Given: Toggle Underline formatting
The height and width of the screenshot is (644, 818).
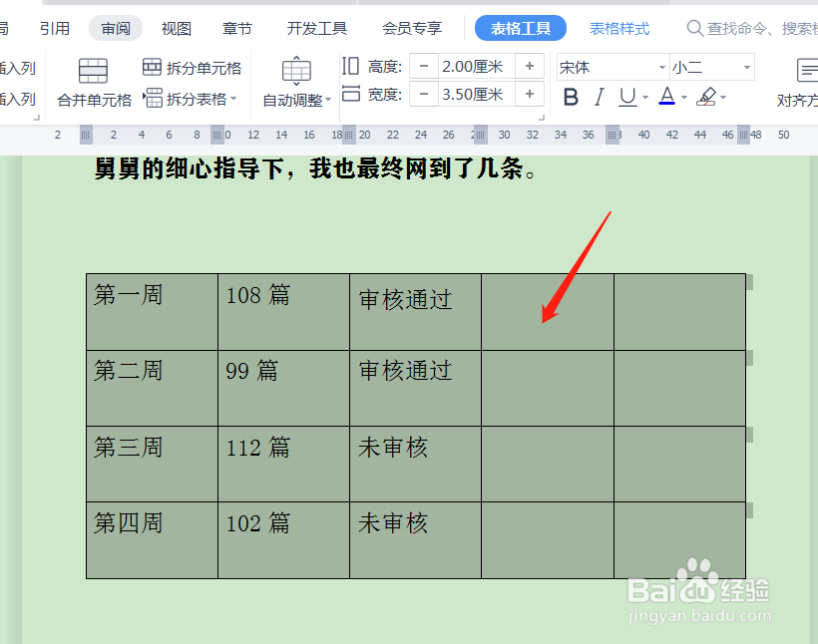Looking at the screenshot, I should [627, 97].
